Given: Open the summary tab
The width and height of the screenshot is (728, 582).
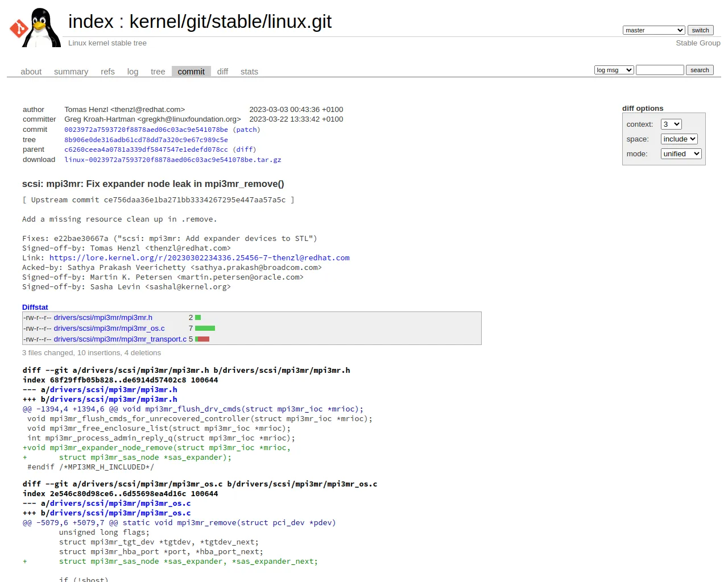Looking at the screenshot, I should [x=71, y=72].
